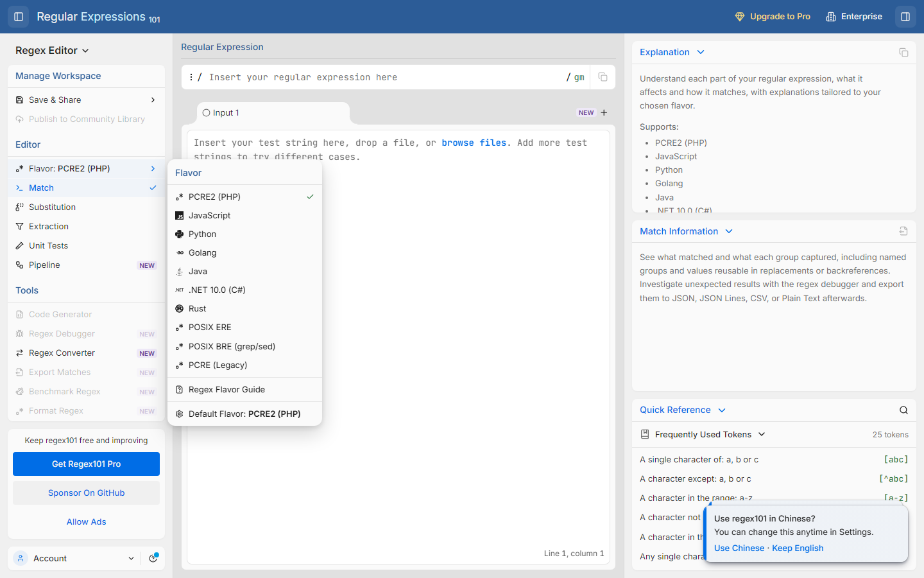Screen dimensions: 924x578
Task: Expand the Save & Share submenu
Action: tap(86, 100)
